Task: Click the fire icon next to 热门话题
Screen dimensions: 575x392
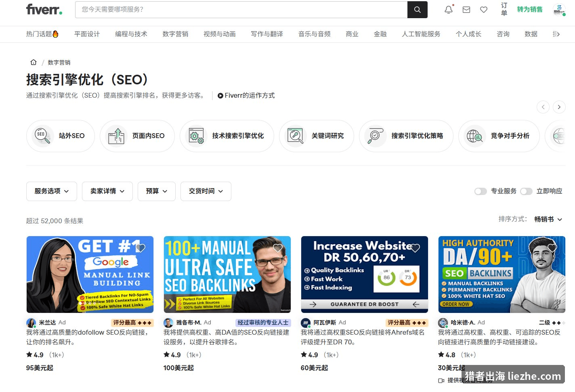Action: pos(56,34)
